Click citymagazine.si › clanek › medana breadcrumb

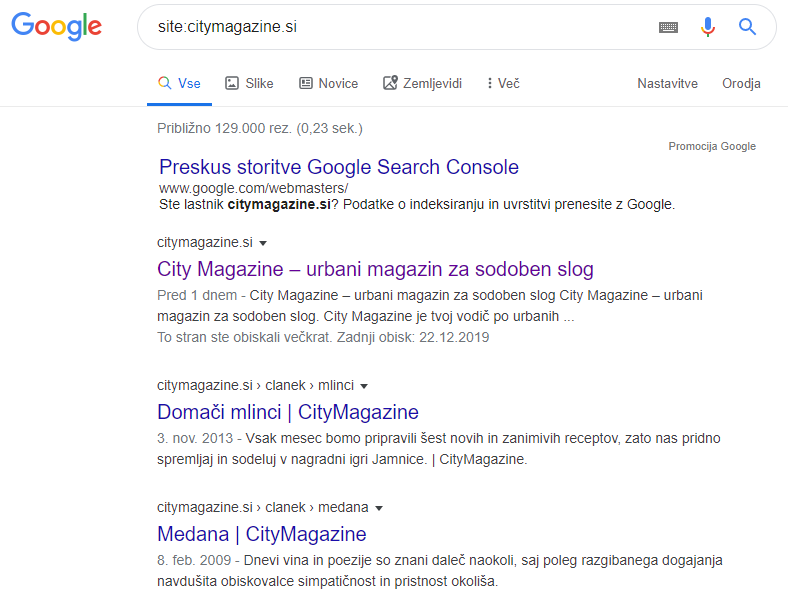point(262,508)
